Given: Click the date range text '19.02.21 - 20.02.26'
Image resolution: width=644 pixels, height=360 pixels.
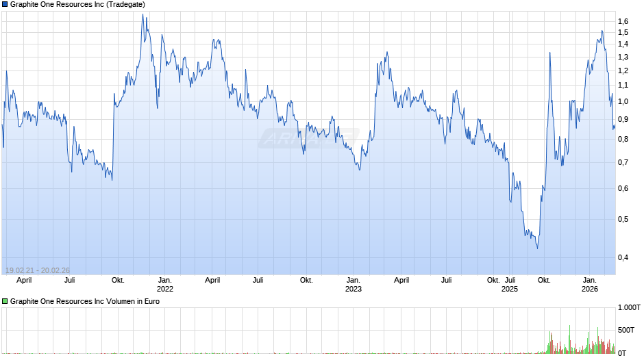Looking at the screenshot, I should [38, 270].
